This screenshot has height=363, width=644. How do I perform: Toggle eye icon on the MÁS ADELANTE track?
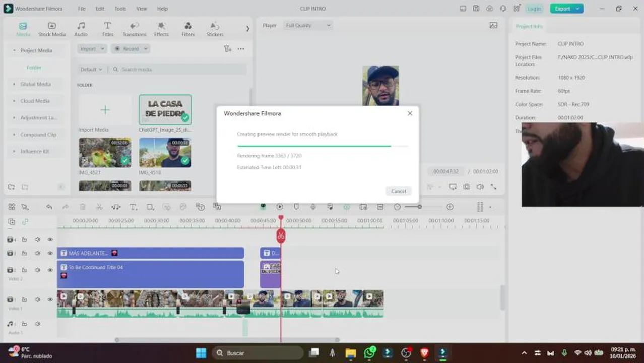point(50,253)
